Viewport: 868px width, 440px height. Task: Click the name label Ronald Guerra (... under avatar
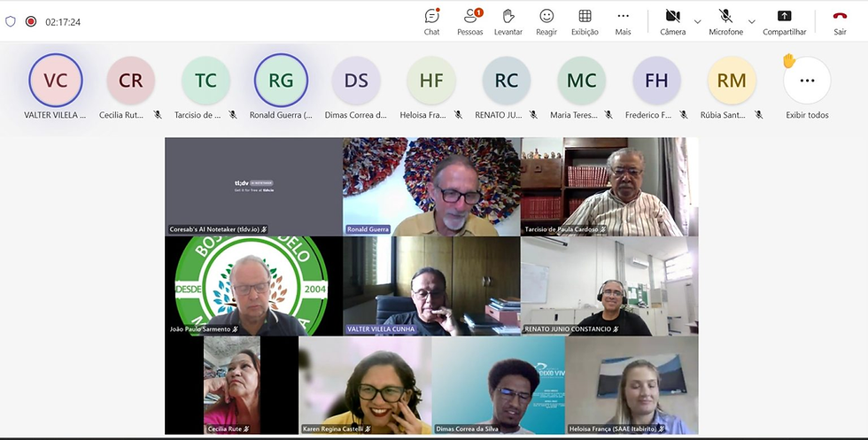[x=282, y=115]
